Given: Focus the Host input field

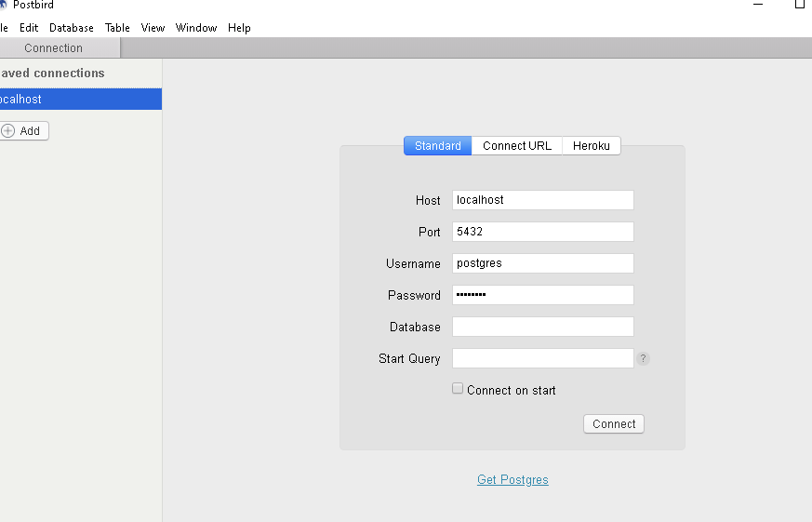Looking at the screenshot, I should 542,200.
